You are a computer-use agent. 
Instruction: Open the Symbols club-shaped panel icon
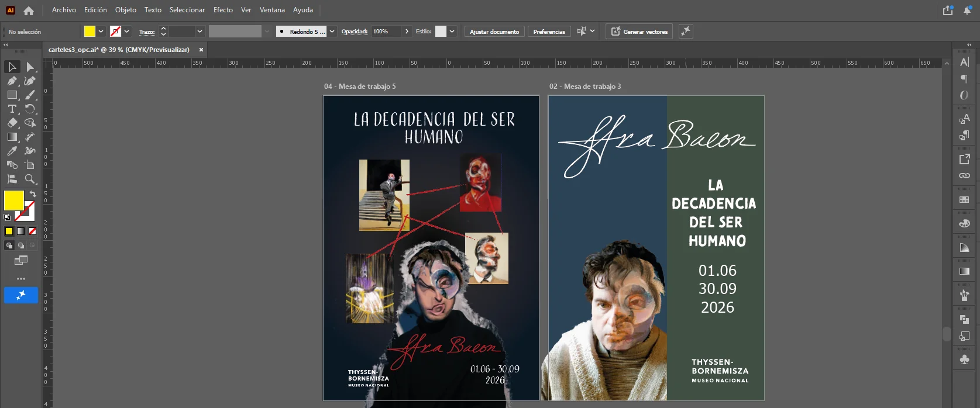coord(964,359)
